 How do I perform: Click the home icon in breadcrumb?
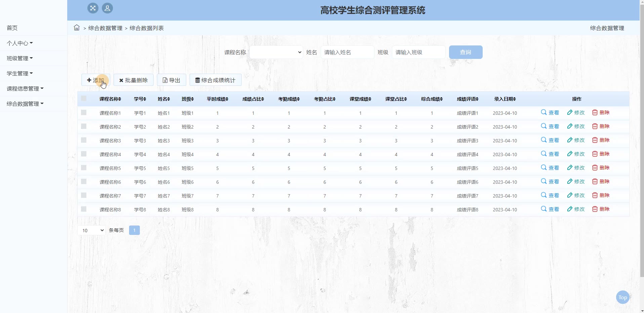point(77,28)
